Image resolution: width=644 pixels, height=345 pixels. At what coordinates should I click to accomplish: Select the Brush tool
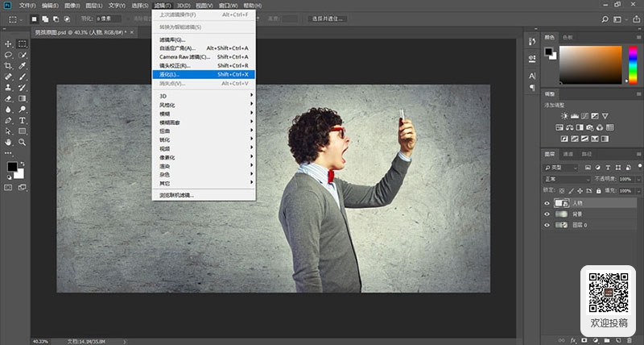(x=23, y=77)
